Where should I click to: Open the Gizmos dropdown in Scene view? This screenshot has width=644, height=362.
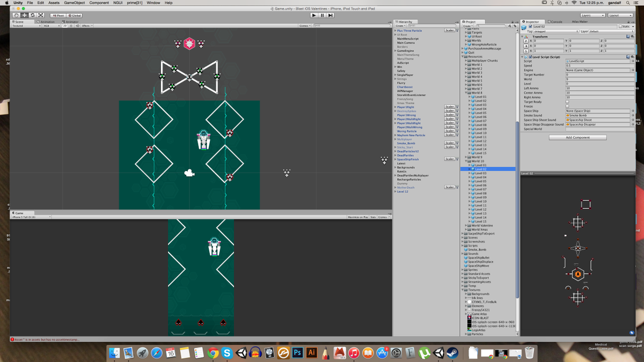coord(305,25)
